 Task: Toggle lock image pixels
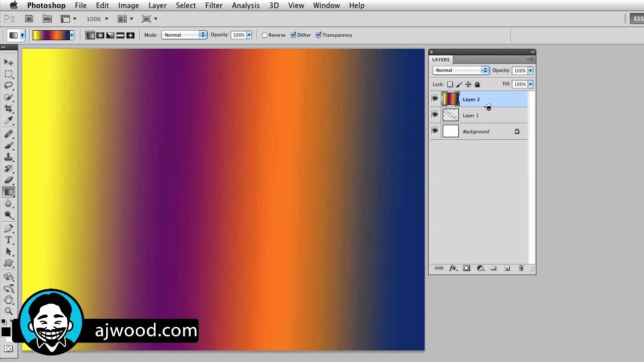tap(459, 84)
